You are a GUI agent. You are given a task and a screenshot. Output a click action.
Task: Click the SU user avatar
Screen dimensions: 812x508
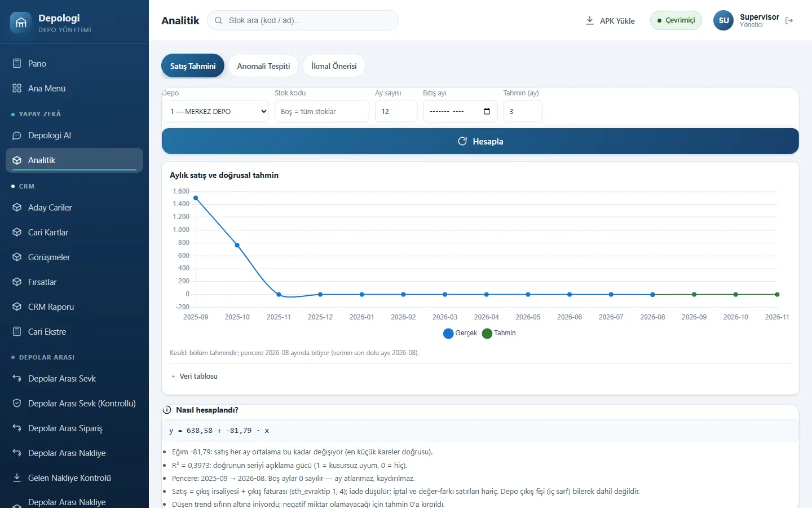click(723, 20)
